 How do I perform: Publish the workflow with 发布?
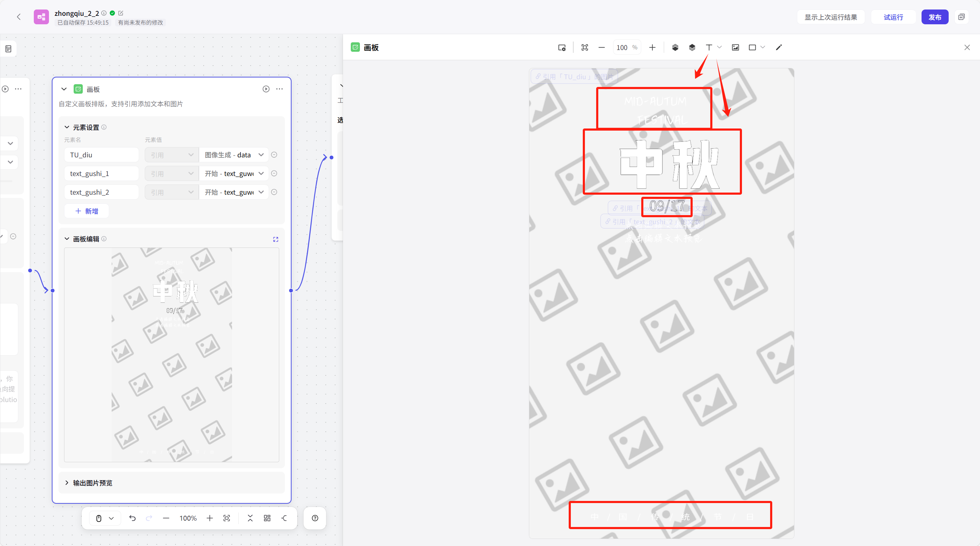coord(935,17)
